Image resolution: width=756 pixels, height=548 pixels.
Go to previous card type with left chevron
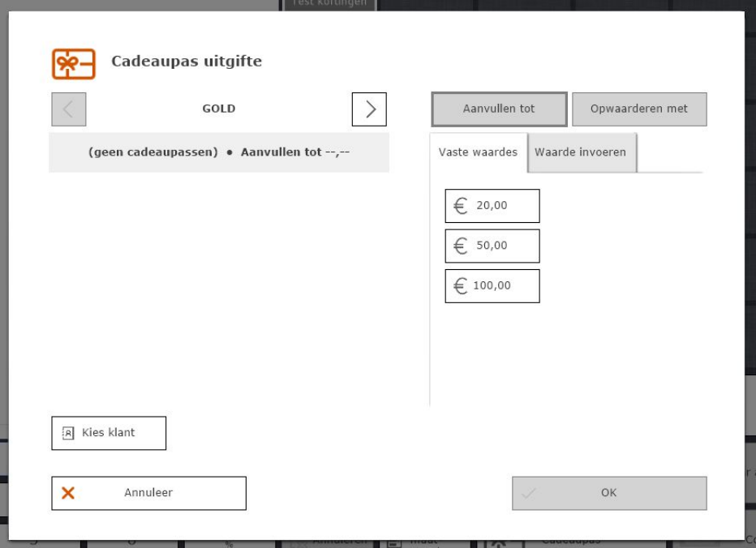click(x=69, y=109)
